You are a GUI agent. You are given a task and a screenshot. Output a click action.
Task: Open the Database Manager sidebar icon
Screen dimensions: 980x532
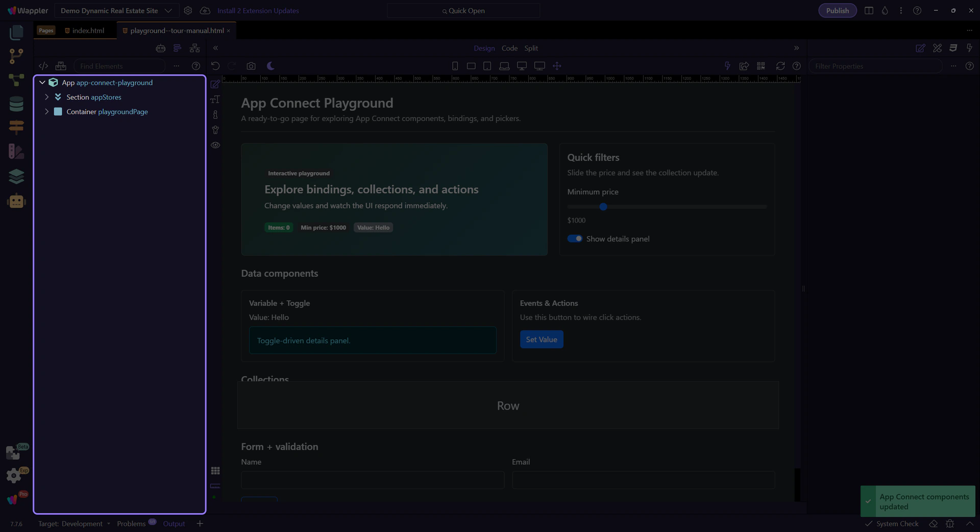click(x=16, y=104)
